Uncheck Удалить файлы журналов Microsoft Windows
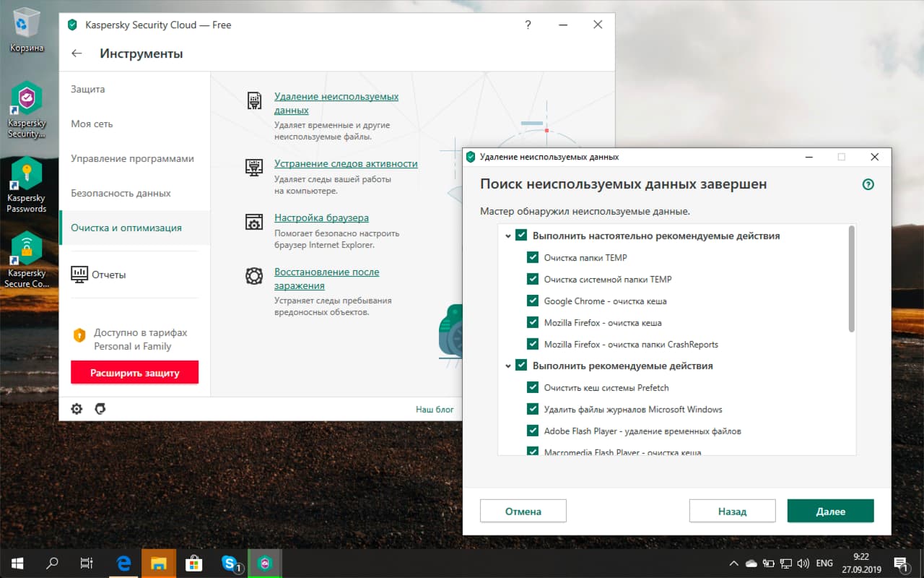 point(532,409)
